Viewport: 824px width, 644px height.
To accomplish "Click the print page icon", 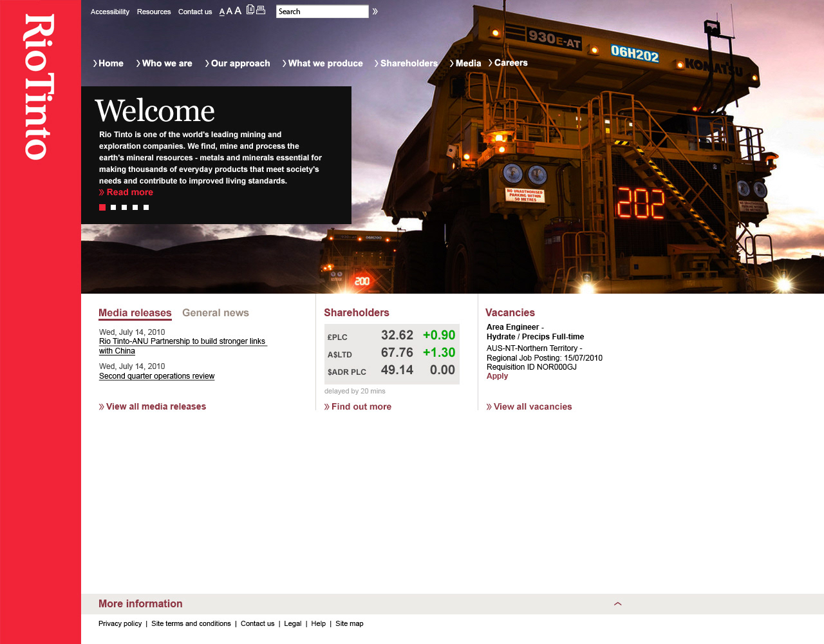I will point(261,10).
